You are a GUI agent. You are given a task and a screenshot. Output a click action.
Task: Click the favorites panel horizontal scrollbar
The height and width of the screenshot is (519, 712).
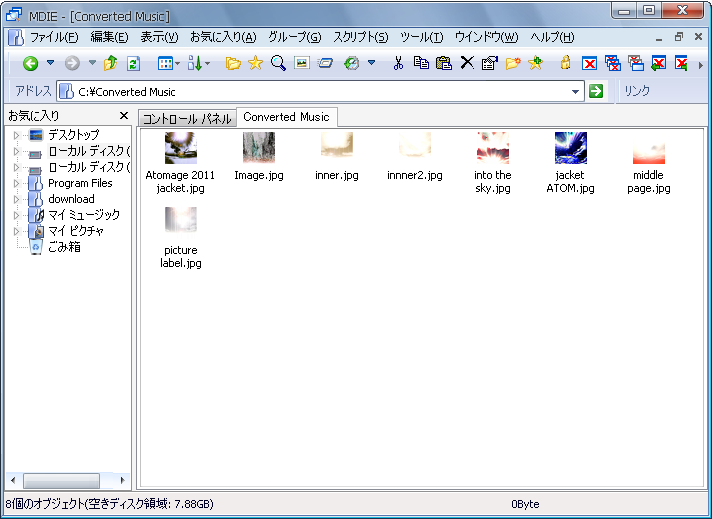pos(66,479)
